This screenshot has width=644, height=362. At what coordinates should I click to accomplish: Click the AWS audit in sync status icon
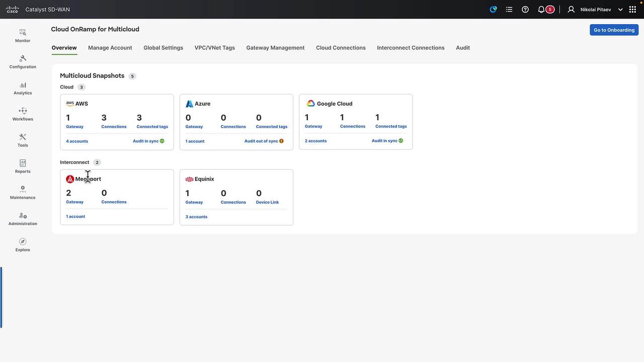162,141
